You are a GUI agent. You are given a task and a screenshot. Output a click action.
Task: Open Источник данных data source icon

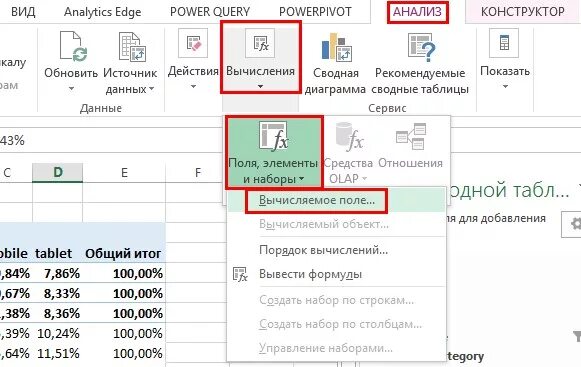tap(132, 47)
